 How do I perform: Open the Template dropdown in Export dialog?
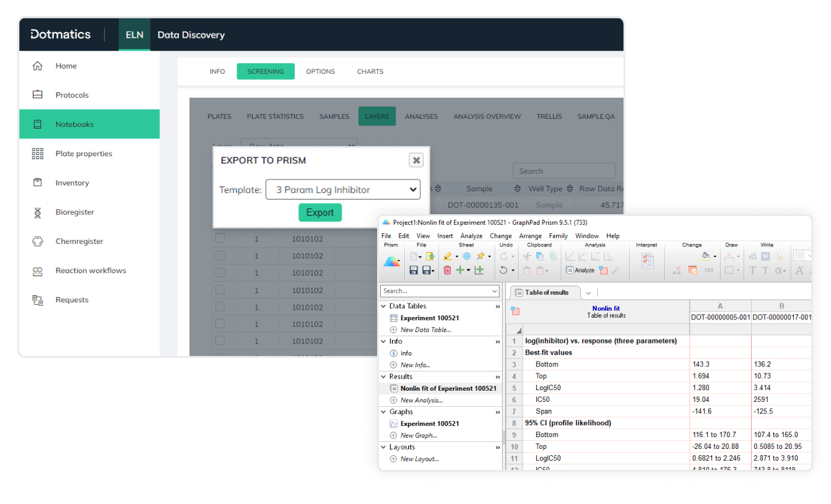point(343,189)
